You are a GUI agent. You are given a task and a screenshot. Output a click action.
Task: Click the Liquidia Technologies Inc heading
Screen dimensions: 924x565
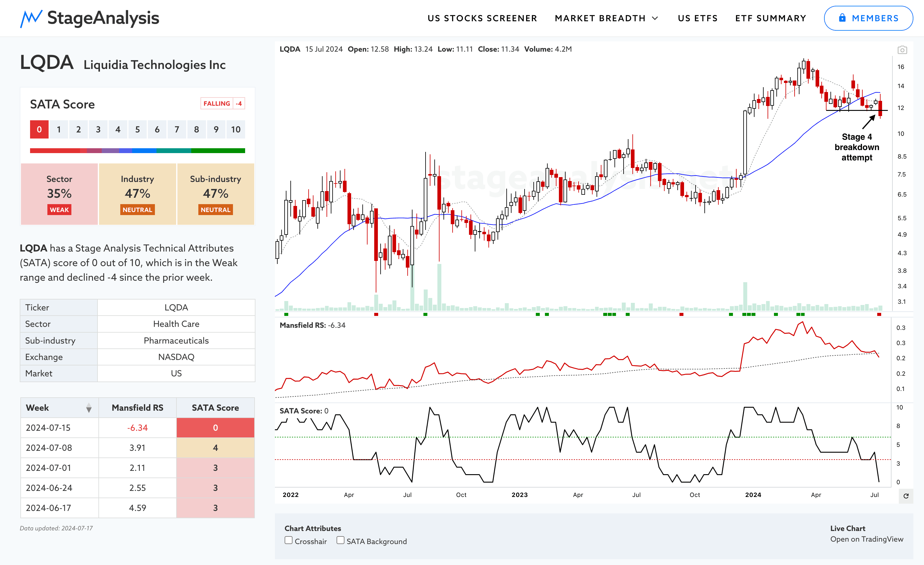[155, 65]
